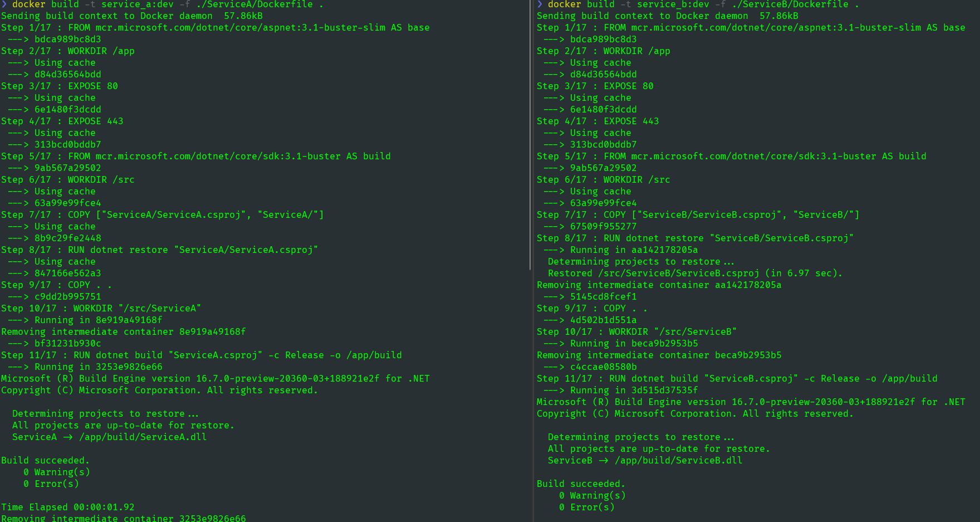This screenshot has width=980, height=522.
Task: Click 'ServiceB -> /app/build/ServiceB.dll' line
Action: click(x=645, y=461)
